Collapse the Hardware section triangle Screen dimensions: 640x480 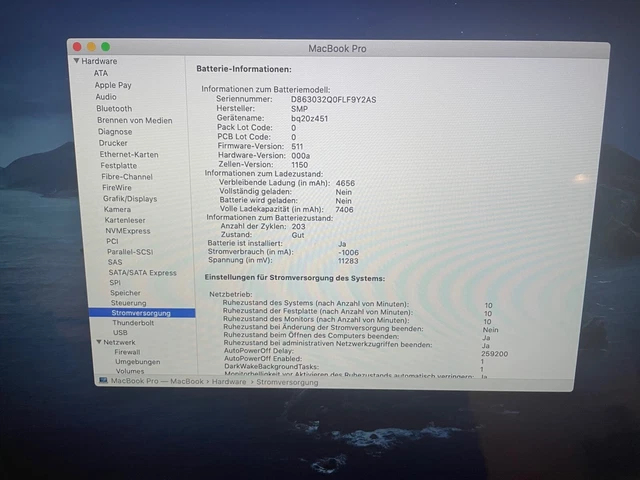click(x=76, y=60)
